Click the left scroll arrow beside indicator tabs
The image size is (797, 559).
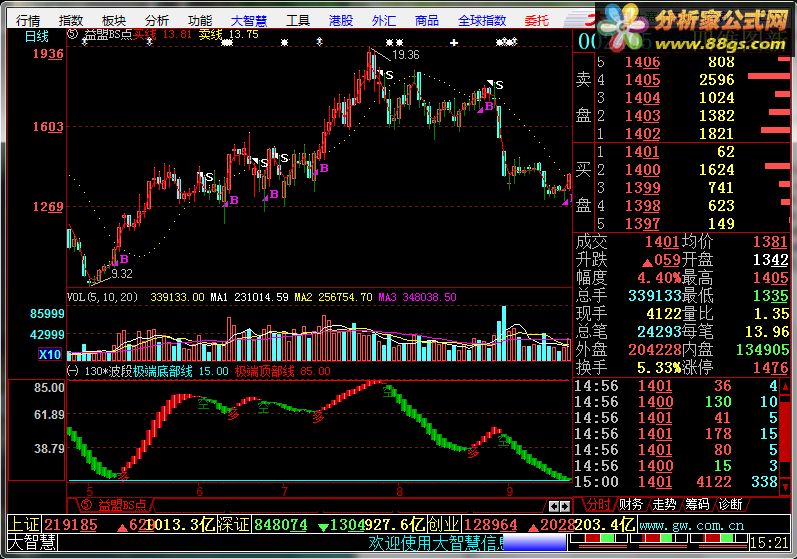click(554, 506)
